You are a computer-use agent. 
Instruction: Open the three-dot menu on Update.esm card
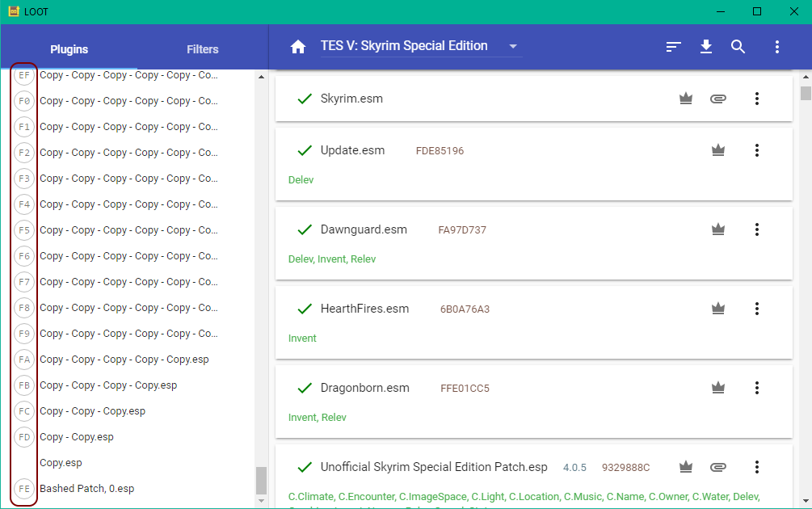click(756, 150)
